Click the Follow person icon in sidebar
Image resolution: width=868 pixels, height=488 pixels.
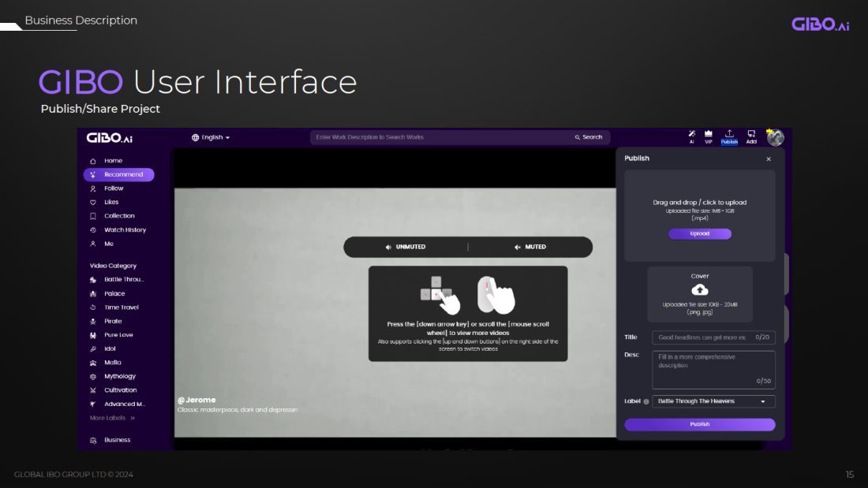pos(93,188)
